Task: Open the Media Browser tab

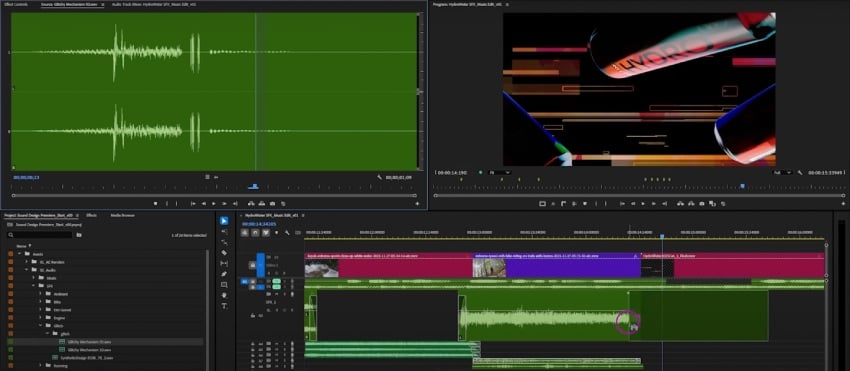Action: pyautogui.click(x=123, y=215)
